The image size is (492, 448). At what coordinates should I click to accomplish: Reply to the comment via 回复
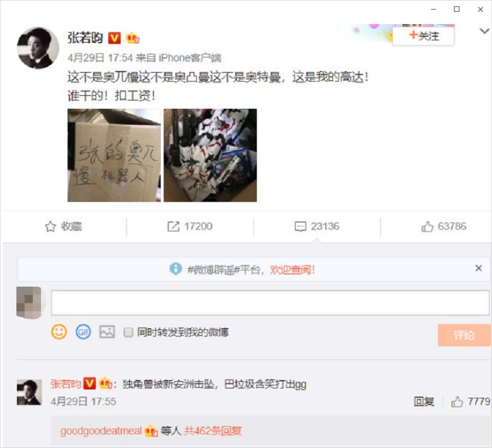[x=424, y=402]
